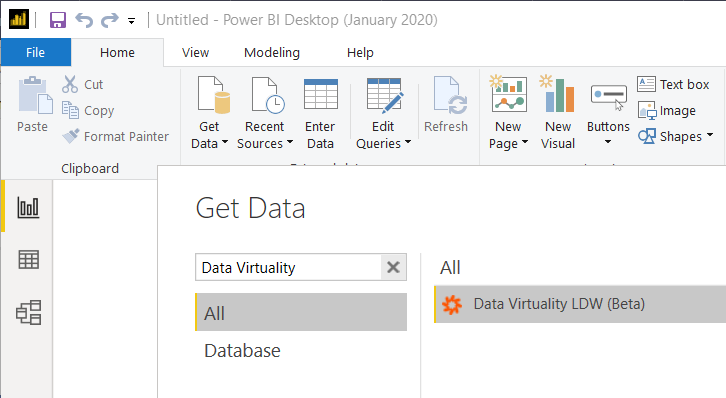Click the Paste clipboard icon
The height and width of the screenshot is (398, 726).
click(x=35, y=95)
